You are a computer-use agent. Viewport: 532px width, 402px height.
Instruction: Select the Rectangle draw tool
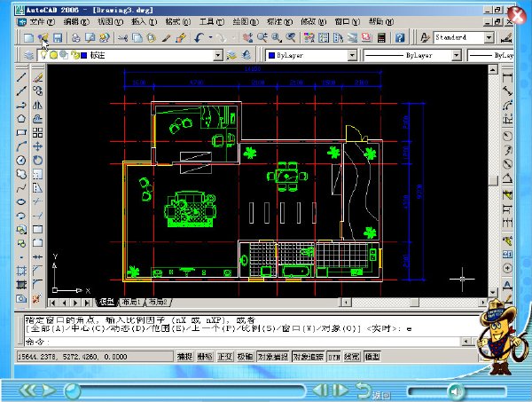[21, 132]
